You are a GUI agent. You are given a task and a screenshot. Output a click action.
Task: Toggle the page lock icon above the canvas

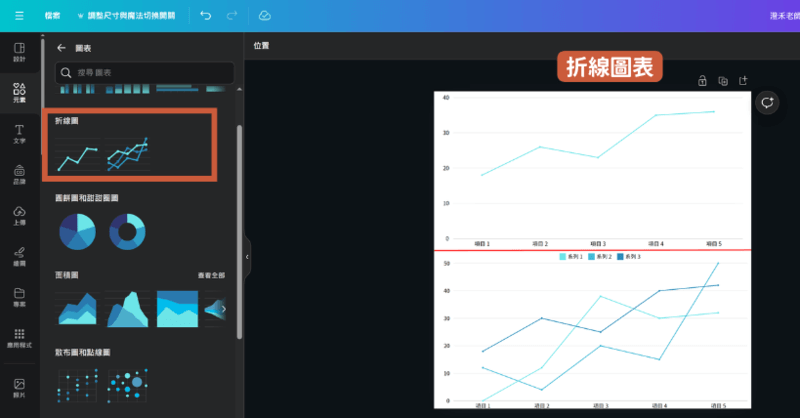pyautogui.click(x=702, y=81)
